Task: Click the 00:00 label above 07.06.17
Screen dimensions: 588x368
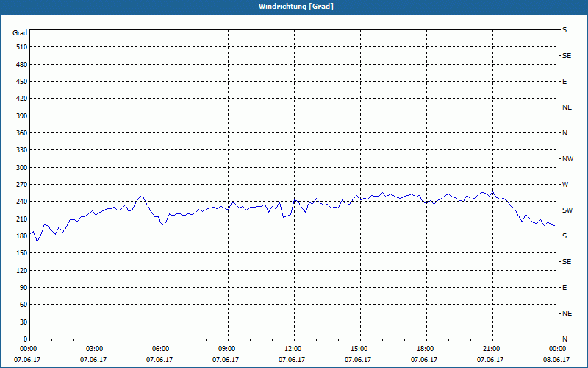Action: [x=28, y=349]
